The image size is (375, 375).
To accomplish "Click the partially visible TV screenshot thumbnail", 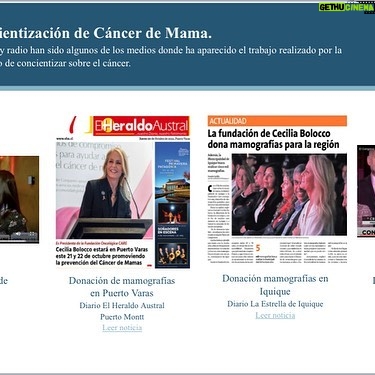I will coord(366,191).
